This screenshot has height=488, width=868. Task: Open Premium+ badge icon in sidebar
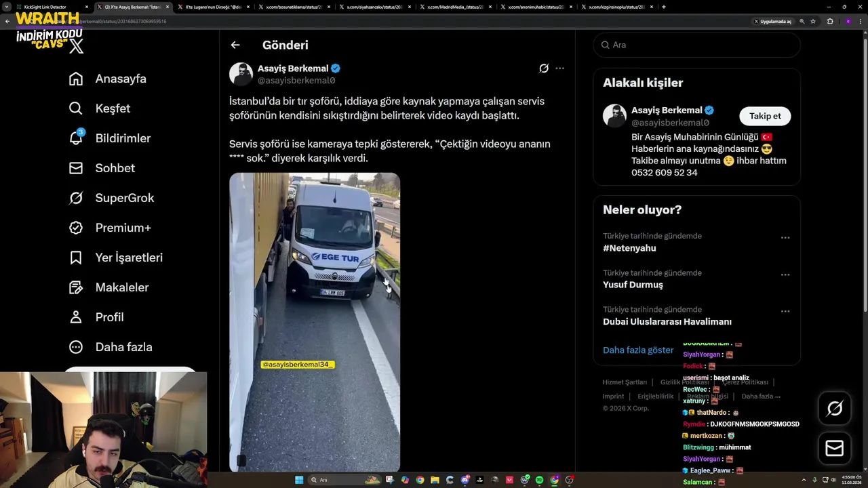[x=76, y=228]
